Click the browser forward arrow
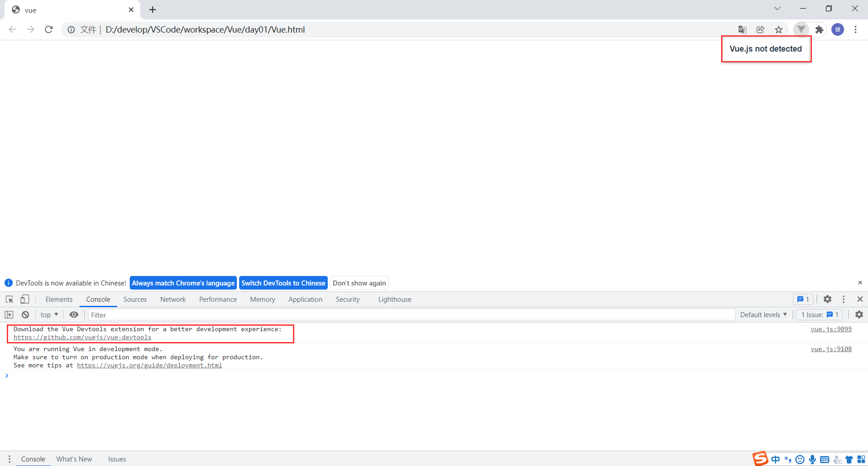The width and height of the screenshot is (868, 466). pyautogui.click(x=30, y=29)
